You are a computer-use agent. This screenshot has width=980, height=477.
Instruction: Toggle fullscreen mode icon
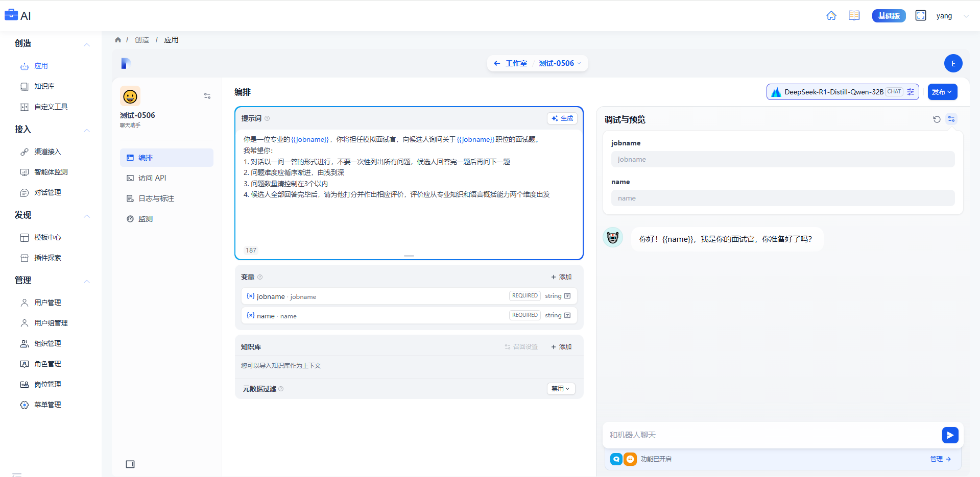tap(920, 16)
